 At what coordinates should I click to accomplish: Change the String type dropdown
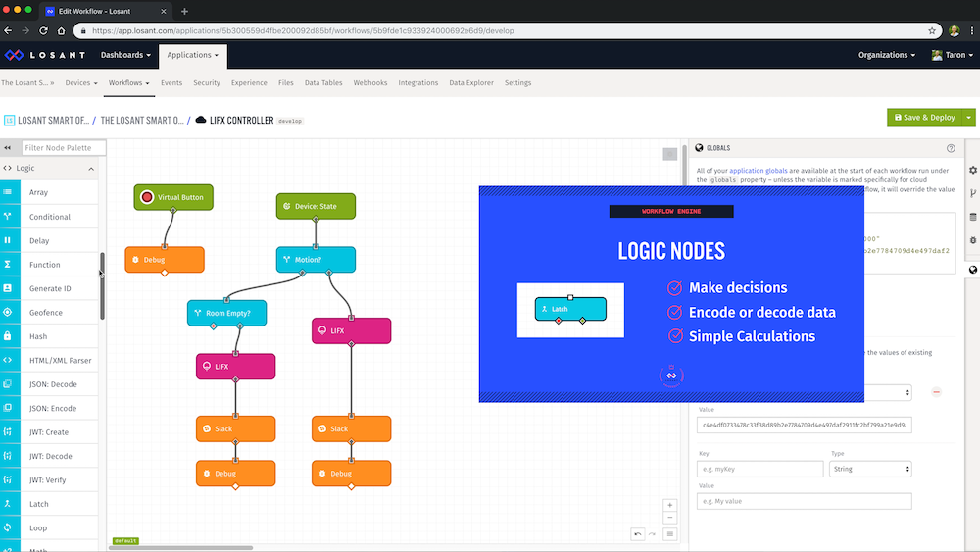tap(870, 469)
